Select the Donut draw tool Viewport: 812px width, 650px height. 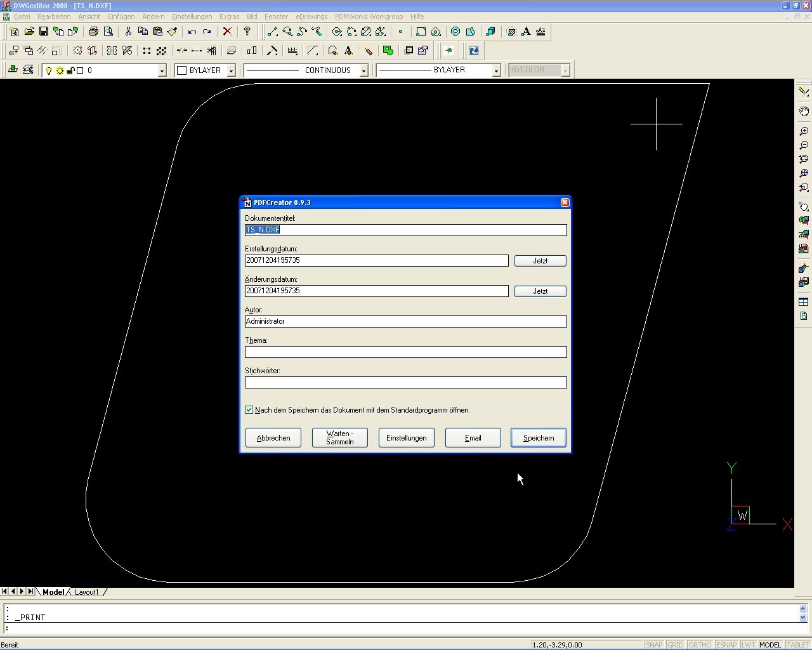coord(455,32)
